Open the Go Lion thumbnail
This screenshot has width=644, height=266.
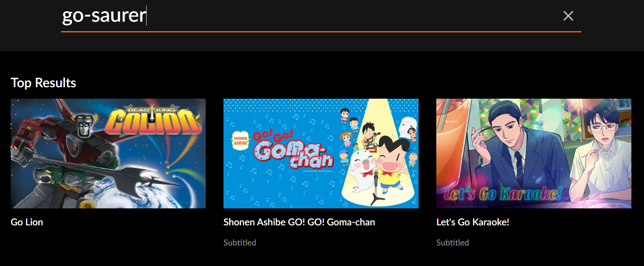coord(108,154)
